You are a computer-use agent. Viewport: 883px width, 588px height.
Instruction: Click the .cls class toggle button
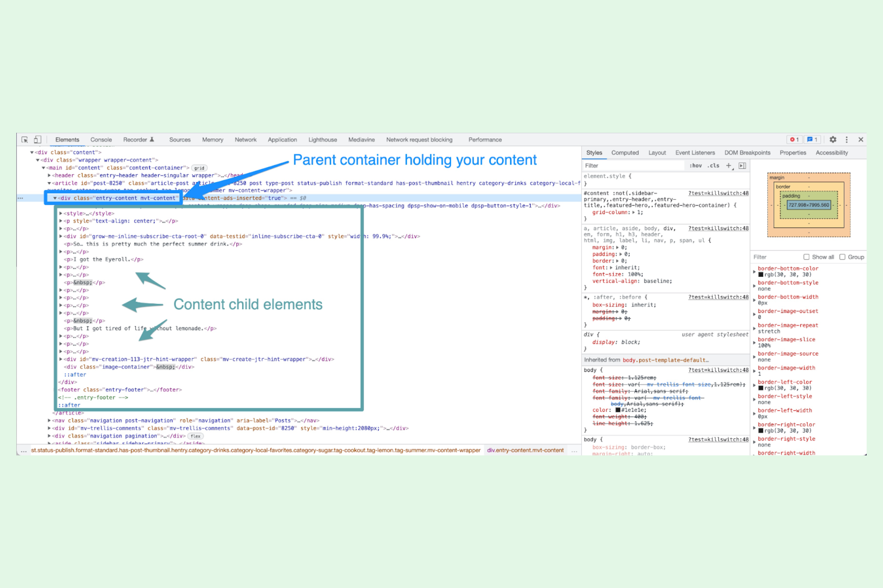pos(713,165)
